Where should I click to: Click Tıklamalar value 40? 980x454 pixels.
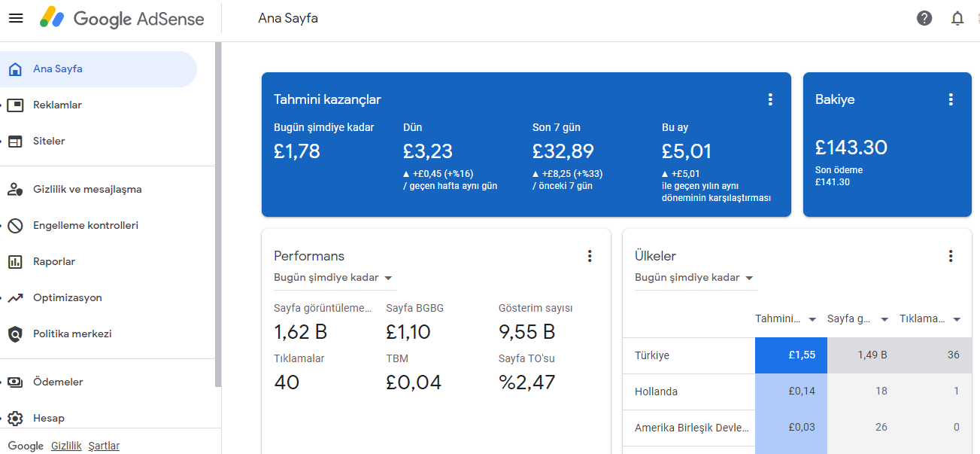pos(287,382)
